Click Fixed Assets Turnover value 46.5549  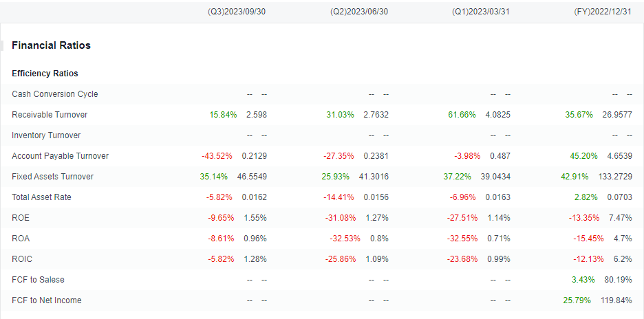click(x=253, y=177)
